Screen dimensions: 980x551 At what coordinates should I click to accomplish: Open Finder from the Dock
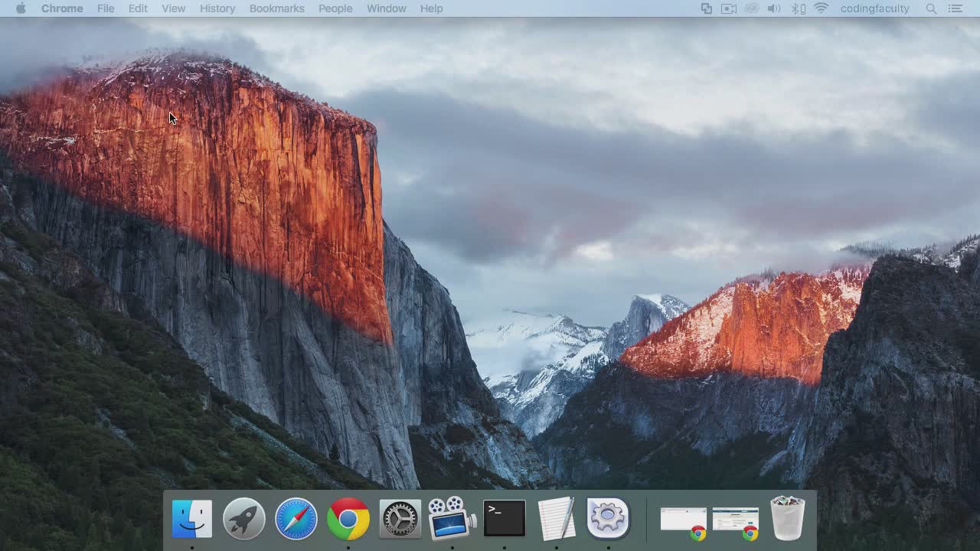192,519
